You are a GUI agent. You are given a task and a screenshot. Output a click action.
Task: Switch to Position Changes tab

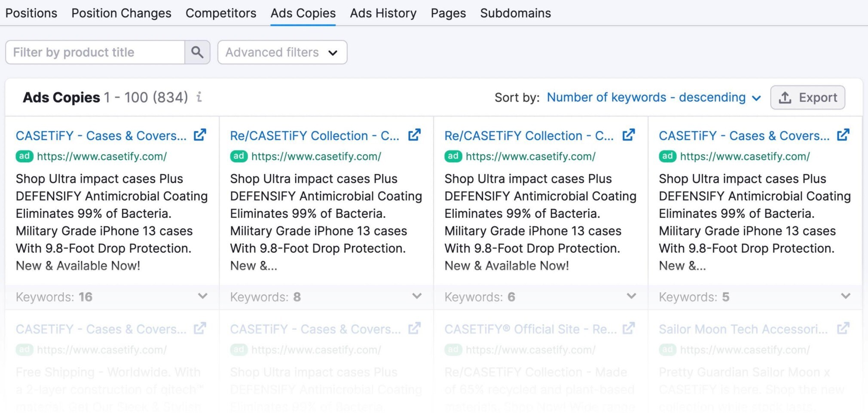coord(121,13)
